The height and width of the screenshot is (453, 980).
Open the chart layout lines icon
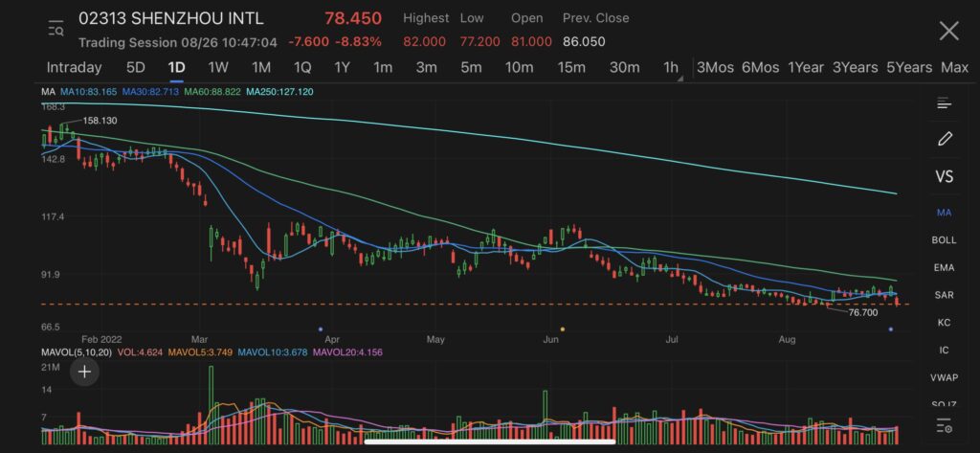click(944, 103)
